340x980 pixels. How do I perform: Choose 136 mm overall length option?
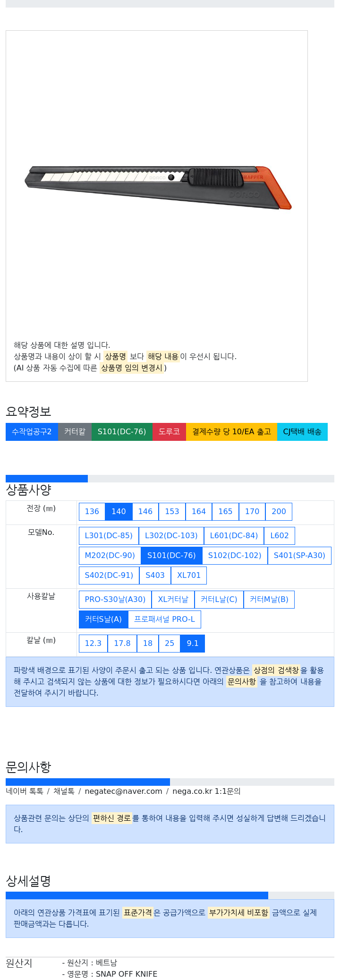tap(92, 512)
